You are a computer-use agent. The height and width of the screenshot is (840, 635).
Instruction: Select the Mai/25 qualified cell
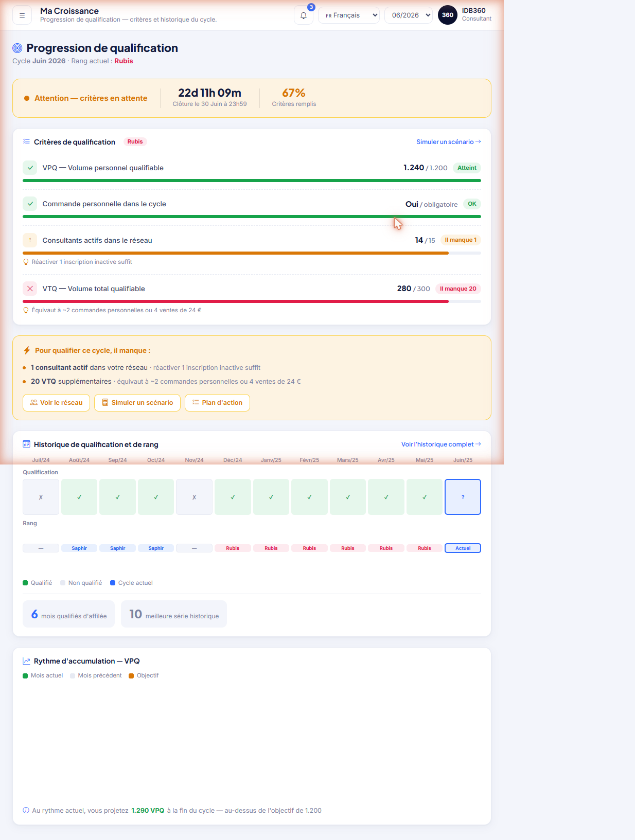click(x=425, y=497)
